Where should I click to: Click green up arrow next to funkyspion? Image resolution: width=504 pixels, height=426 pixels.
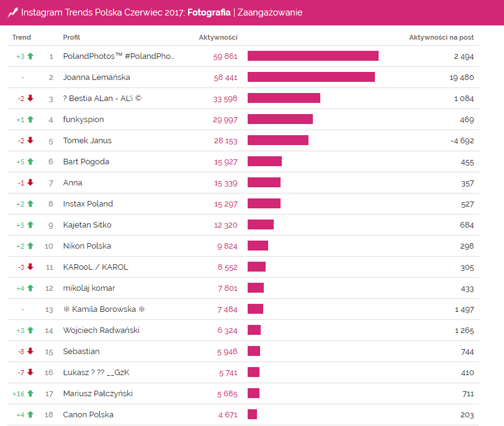pyautogui.click(x=30, y=120)
